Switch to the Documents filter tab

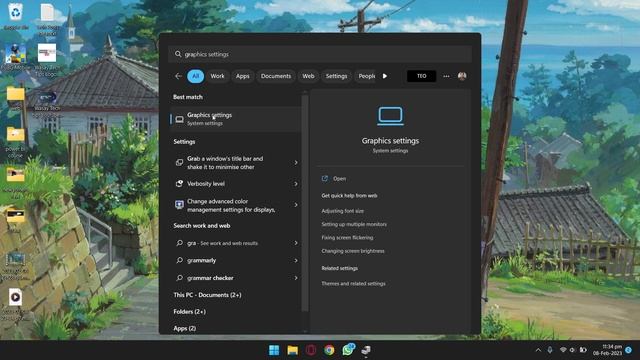click(x=276, y=76)
